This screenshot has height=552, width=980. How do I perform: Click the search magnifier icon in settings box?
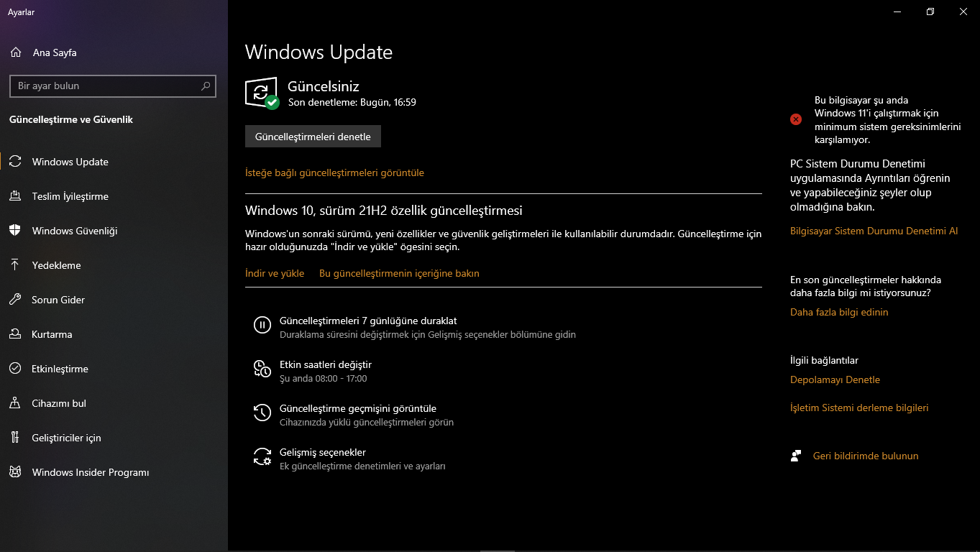[206, 86]
